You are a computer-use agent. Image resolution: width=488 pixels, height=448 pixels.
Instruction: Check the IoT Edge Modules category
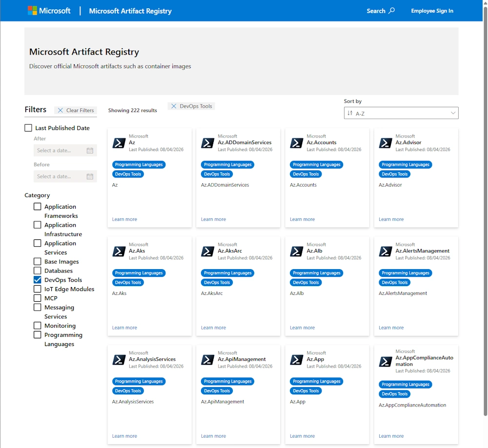38,289
